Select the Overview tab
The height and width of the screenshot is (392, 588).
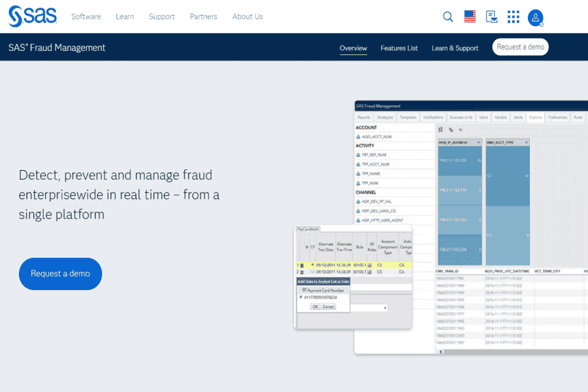pyautogui.click(x=353, y=48)
